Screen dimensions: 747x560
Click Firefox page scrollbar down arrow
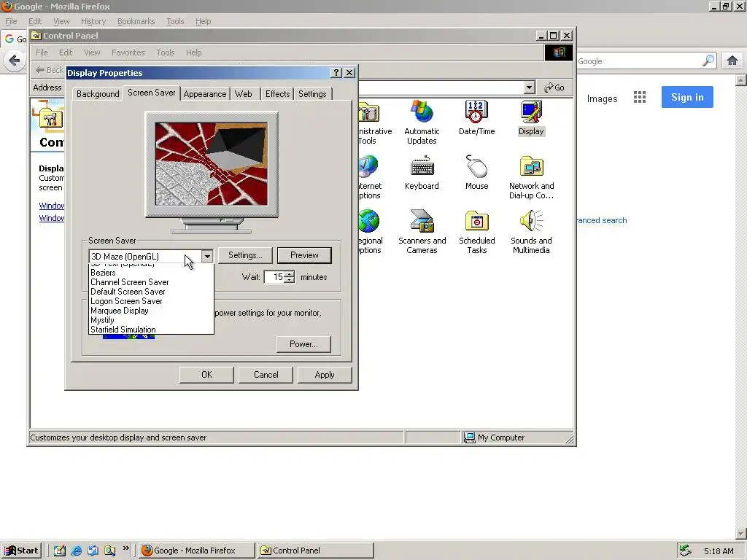click(741, 534)
